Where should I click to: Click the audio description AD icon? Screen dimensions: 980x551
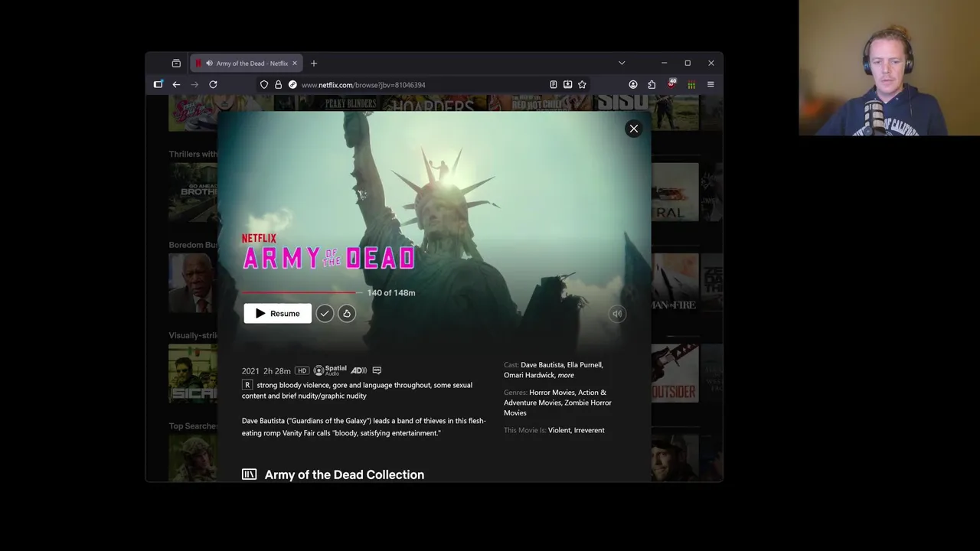[x=358, y=370]
